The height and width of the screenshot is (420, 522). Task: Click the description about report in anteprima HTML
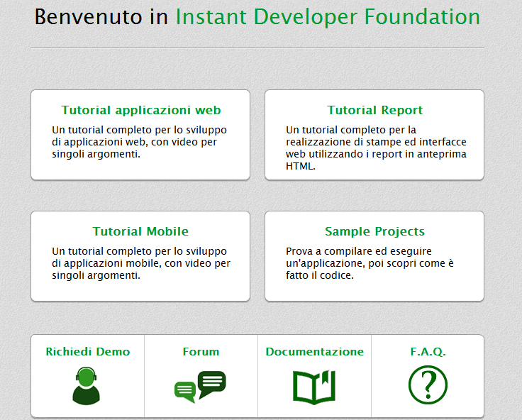[x=376, y=148]
